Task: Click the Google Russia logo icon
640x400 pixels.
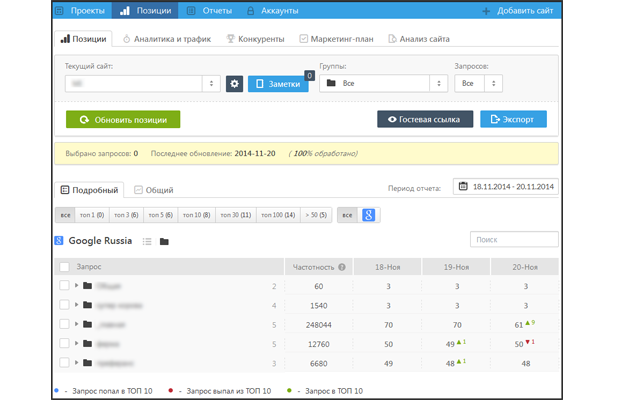Action: click(59, 241)
